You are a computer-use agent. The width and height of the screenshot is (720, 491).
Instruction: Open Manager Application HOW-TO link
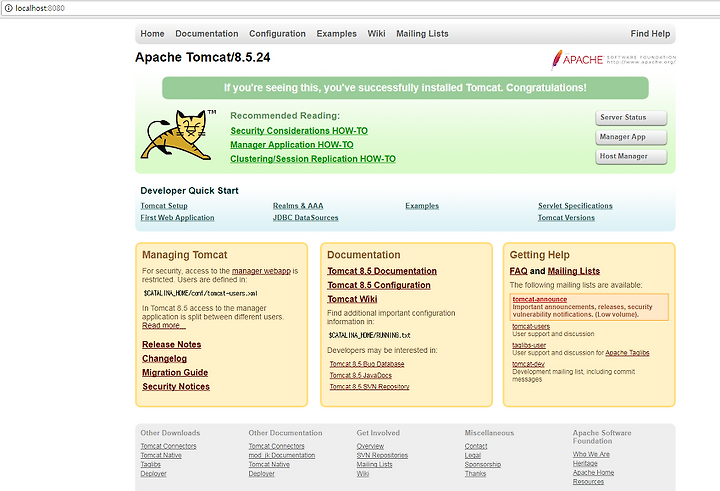click(x=292, y=145)
